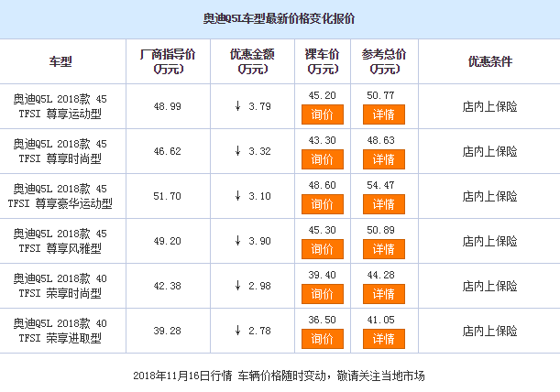Click 询价 under 36.50 price

click(322, 339)
